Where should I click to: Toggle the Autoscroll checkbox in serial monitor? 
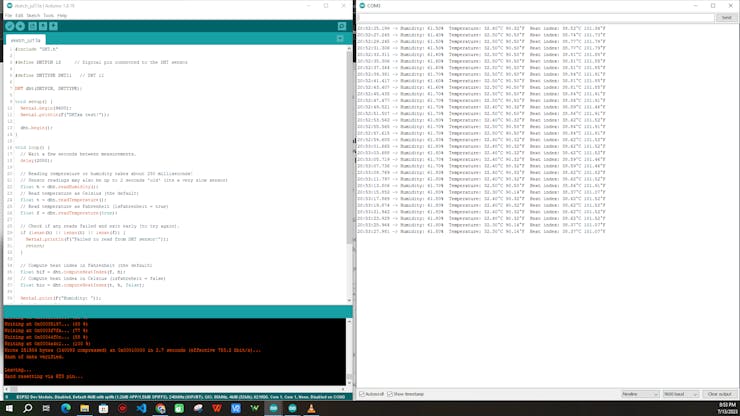362,394
